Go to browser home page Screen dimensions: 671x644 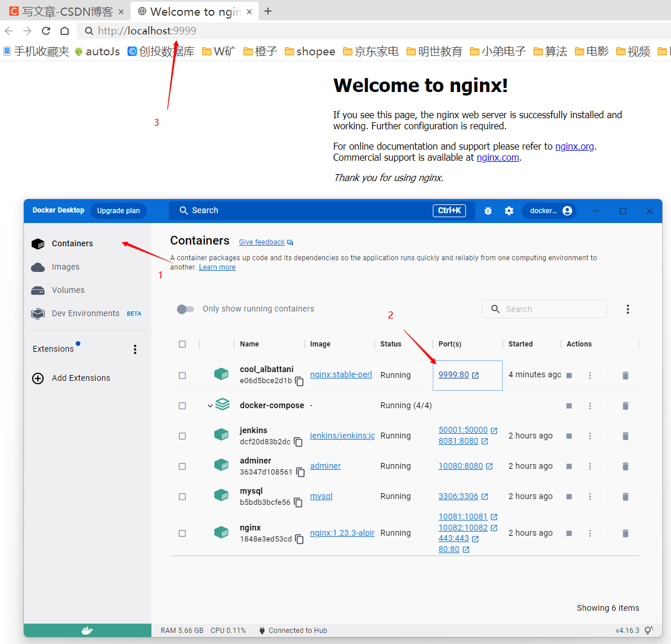coord(65,31)
